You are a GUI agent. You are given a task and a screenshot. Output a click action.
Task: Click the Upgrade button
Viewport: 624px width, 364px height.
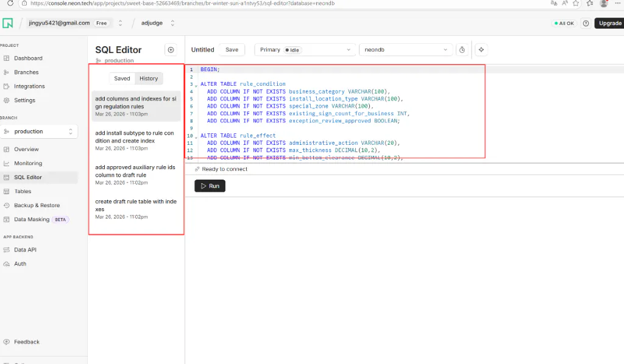609,23
